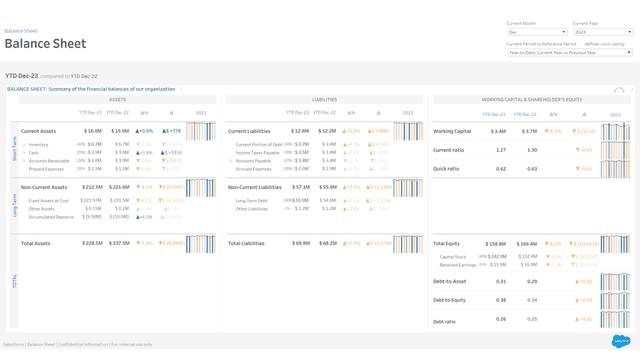Click the Salesforce cloud logo

point(621,341)
